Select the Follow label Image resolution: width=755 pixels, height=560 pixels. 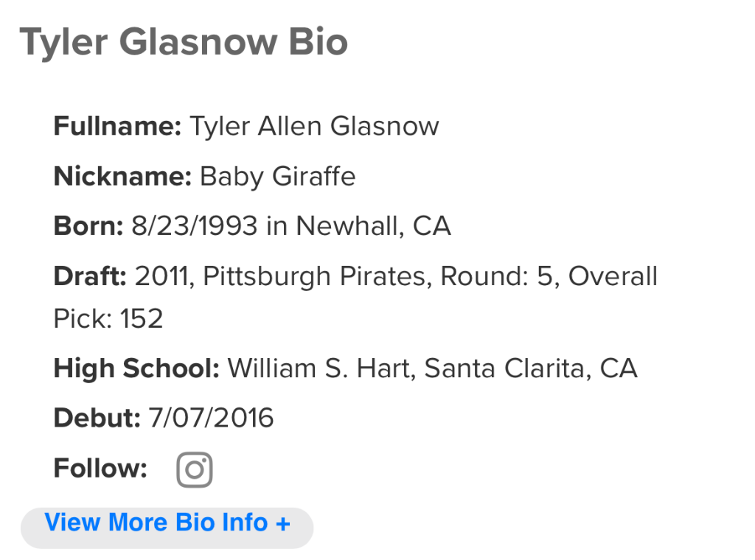(100, 468)
